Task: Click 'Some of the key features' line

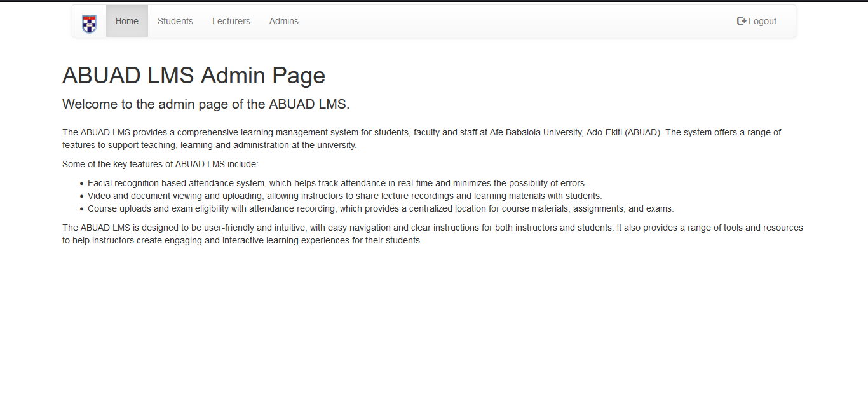Action: [x=160, y=164]
